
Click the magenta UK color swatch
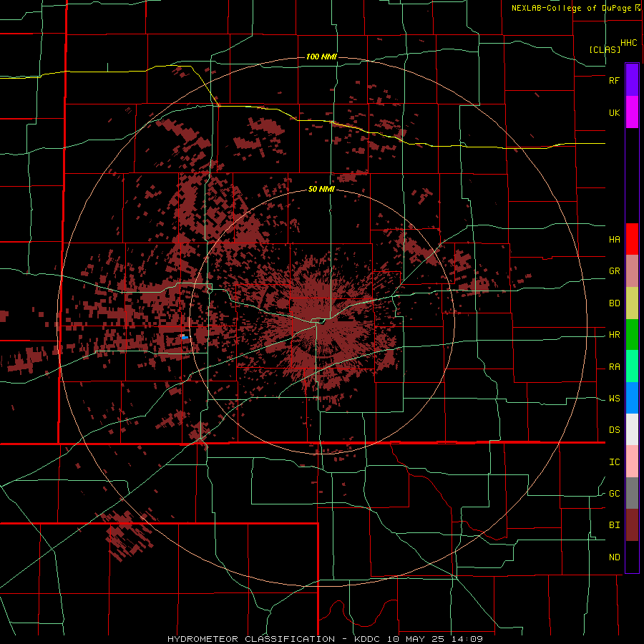click(x=632, y=112)
